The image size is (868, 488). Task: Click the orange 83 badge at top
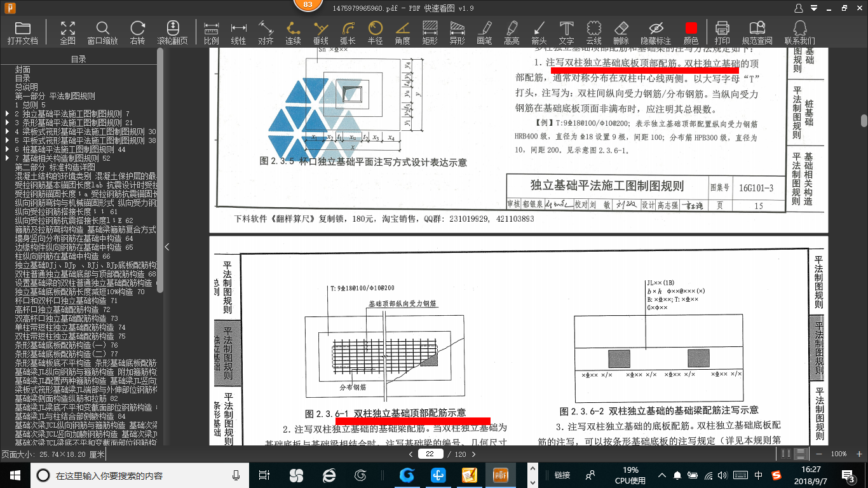(308, 5)
